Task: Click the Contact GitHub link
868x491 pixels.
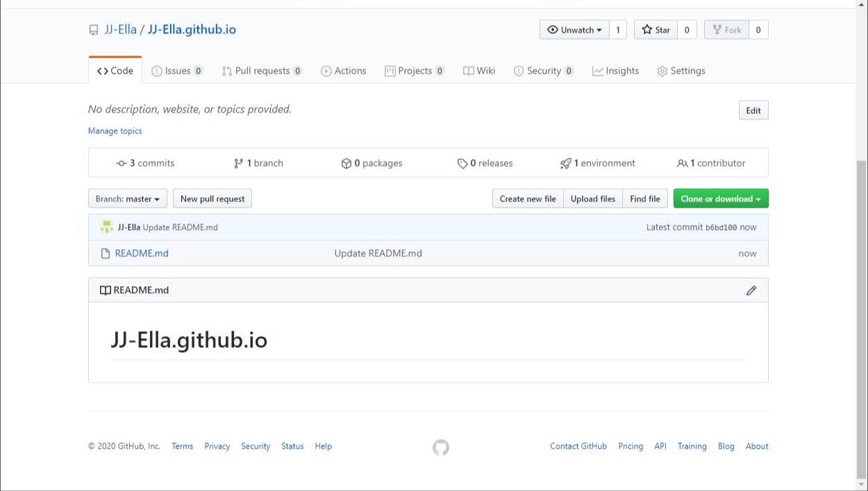Action: (578, 447)
